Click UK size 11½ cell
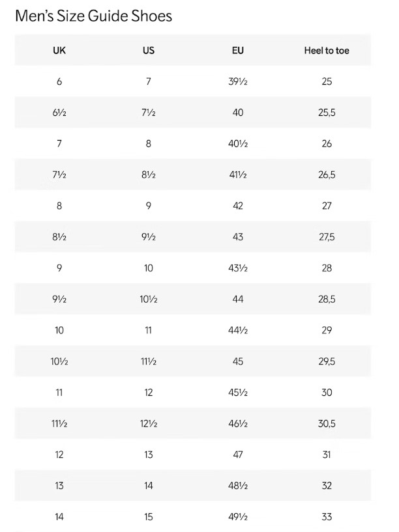 [59, 423]
